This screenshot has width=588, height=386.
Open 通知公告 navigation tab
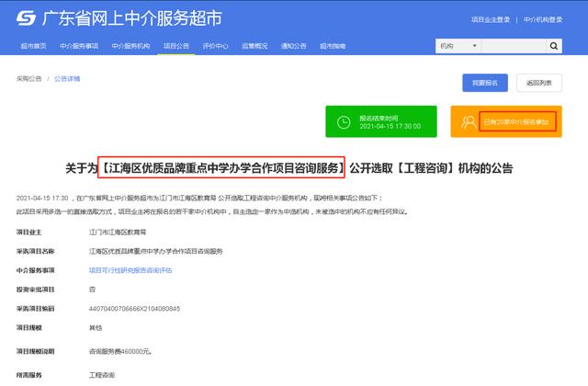294,46
